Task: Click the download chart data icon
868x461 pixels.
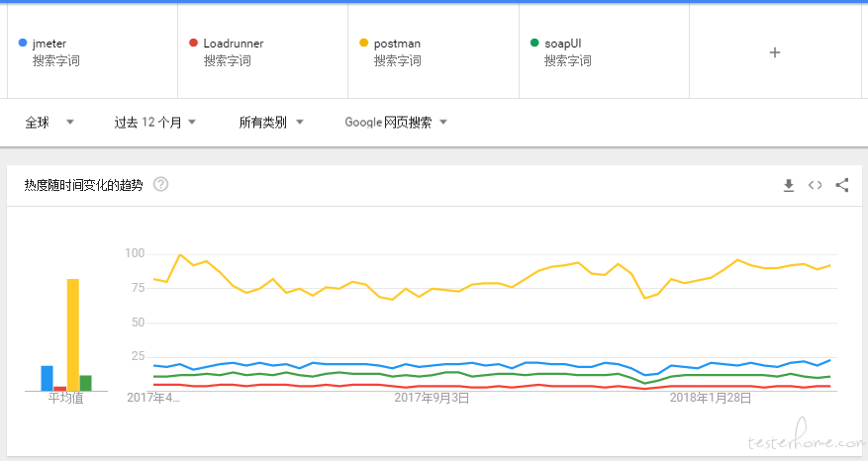Action: tap(789, 185)
